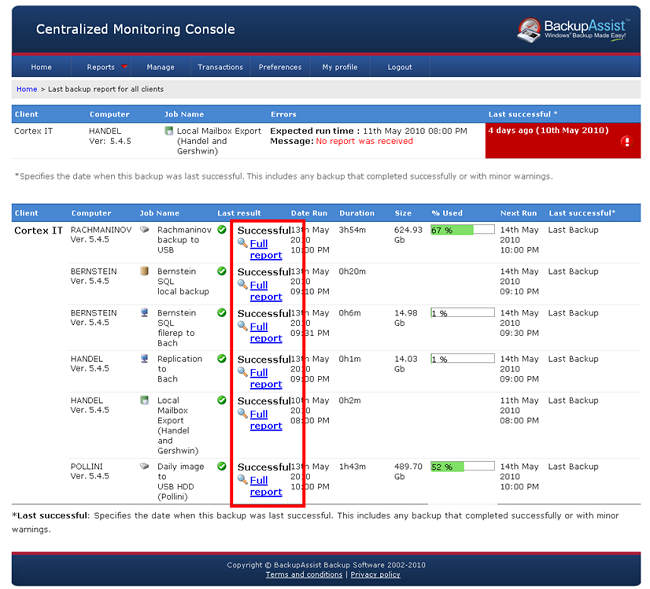Click magnifier icon in POLLINI row
This screenshot has height=589, width=650.
click(243, 480)
